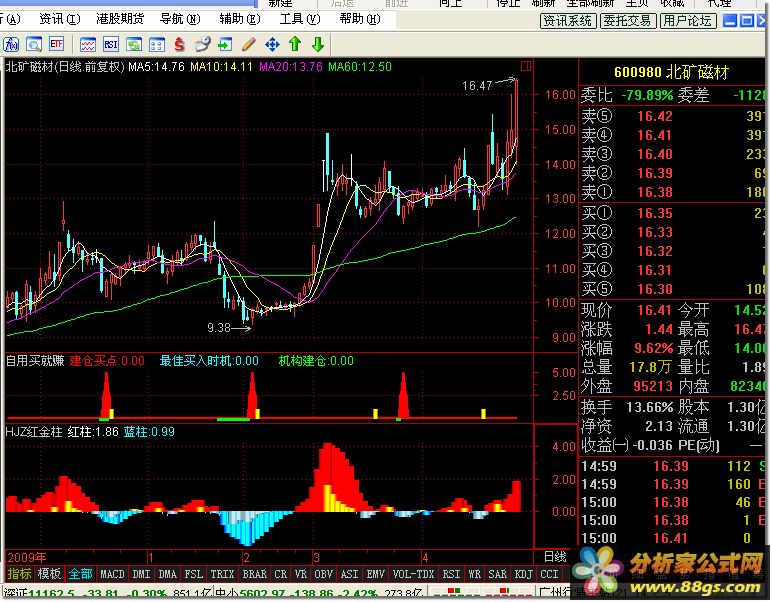Switch to the SAR indicator
The image size is (772, 602).
[x=497, y=574]
